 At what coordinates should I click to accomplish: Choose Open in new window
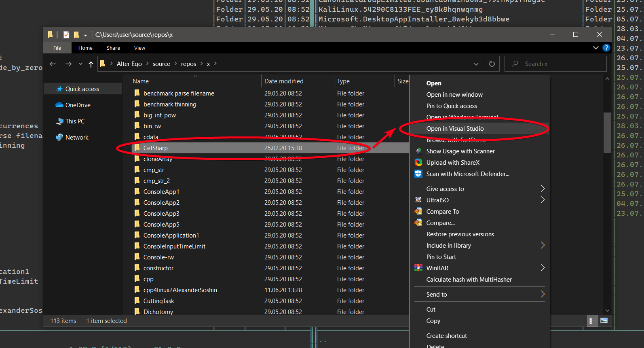click(x=454, y=95)
